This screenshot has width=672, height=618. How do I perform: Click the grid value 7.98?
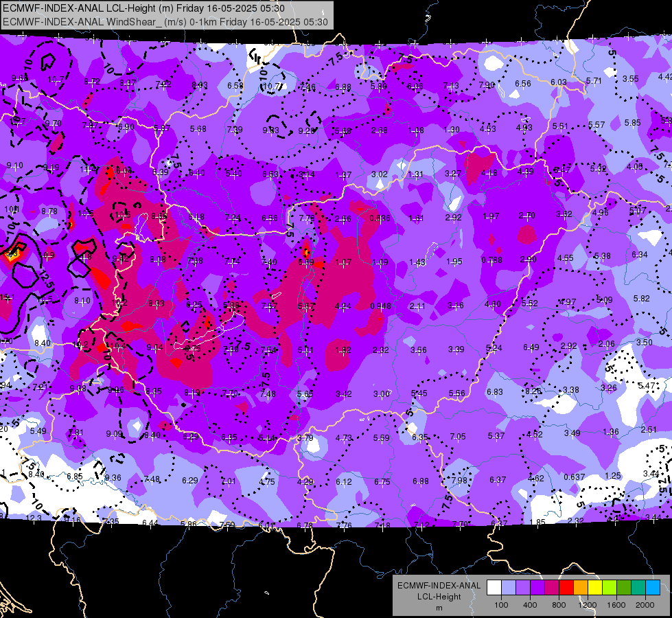(459, 481)
